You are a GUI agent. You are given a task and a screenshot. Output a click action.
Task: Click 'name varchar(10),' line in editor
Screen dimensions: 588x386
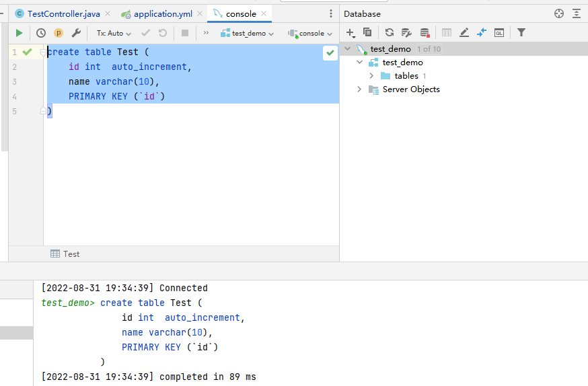pos(114,81)
